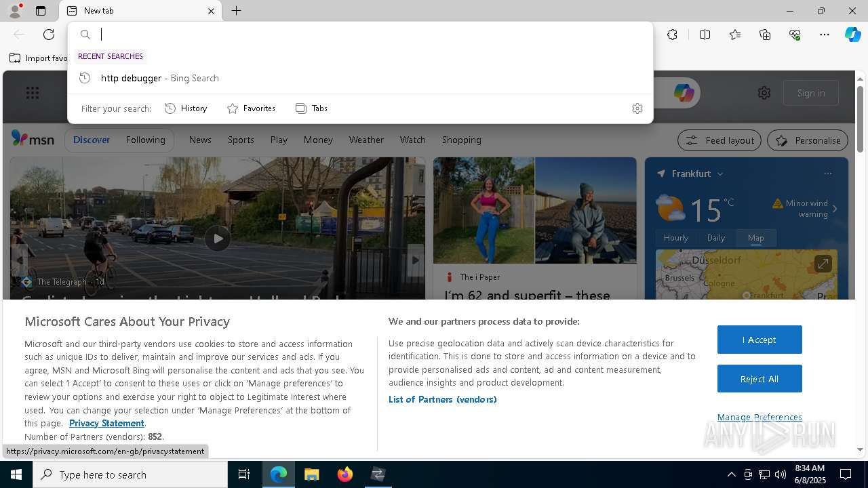Open the Windows Start menu

coord(16,474)
